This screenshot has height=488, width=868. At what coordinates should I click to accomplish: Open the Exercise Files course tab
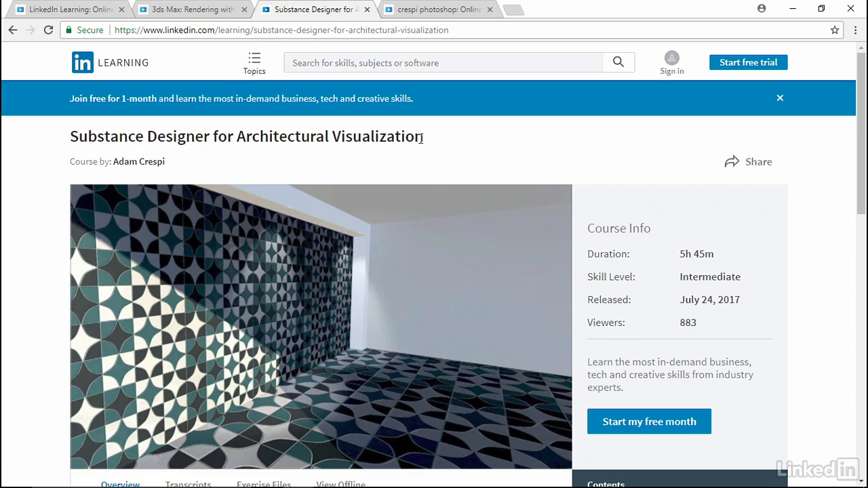(x=264, y=484)
